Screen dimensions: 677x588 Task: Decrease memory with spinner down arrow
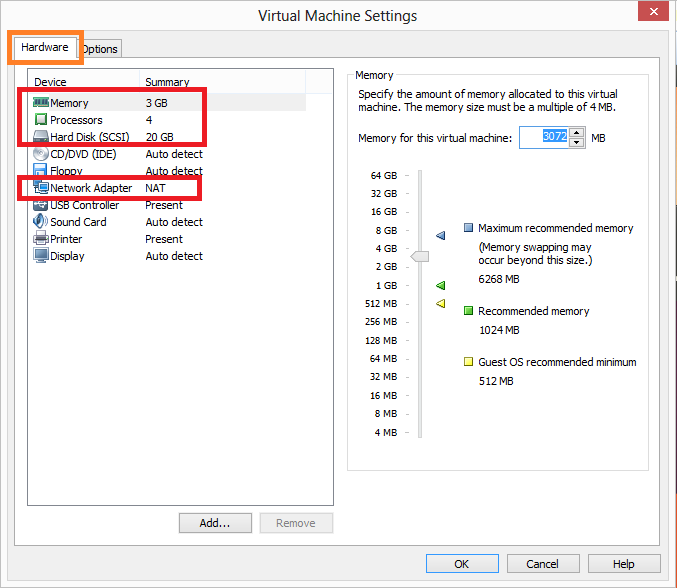coord(577,142)
